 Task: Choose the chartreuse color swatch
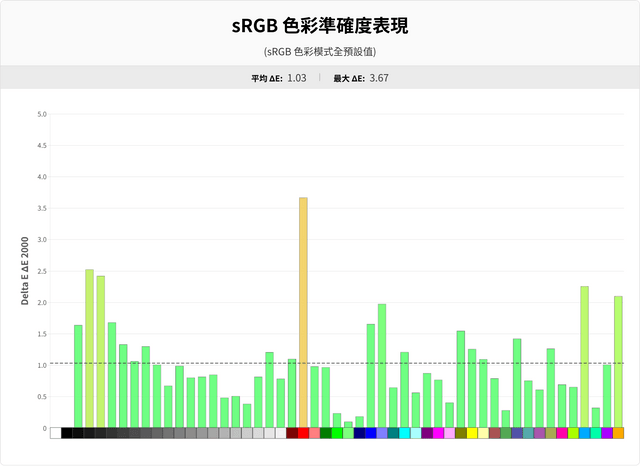[x=573, y=433]
